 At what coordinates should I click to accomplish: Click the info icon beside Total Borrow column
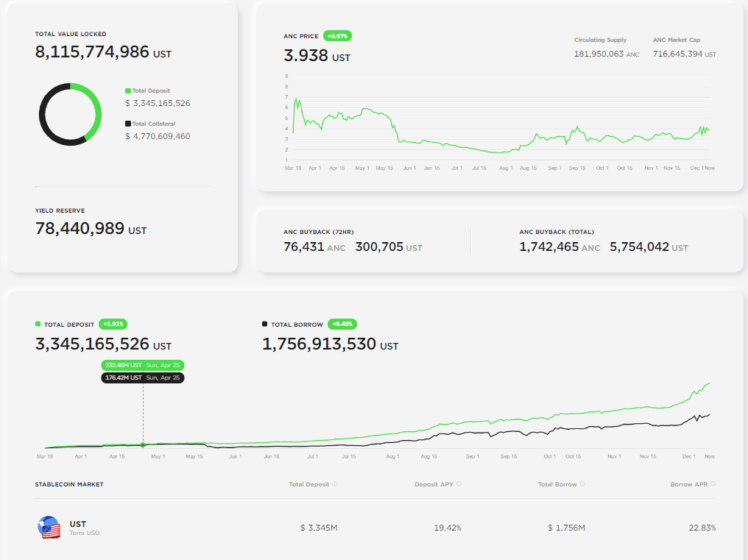pyautogui.click(x=582, y=484)
